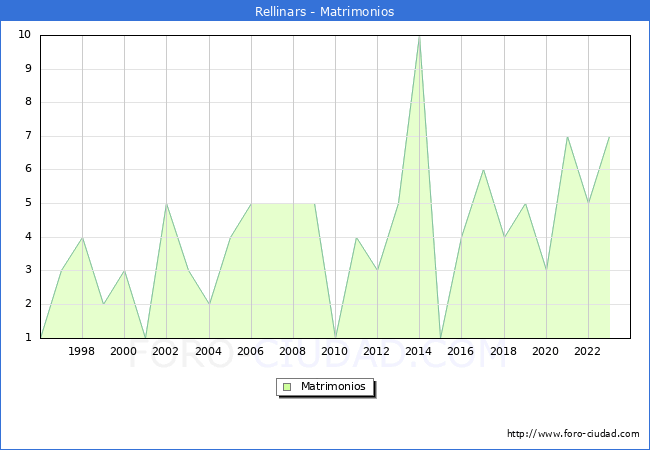Select the 2014 peak at value 10
The width and height of the screenshot is (650, 450).
tap(419, 36)
